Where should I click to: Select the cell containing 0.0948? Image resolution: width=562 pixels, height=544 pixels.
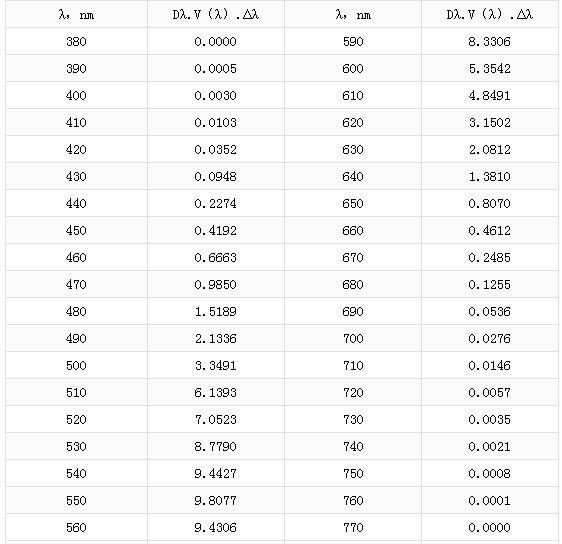click(215, 176)
